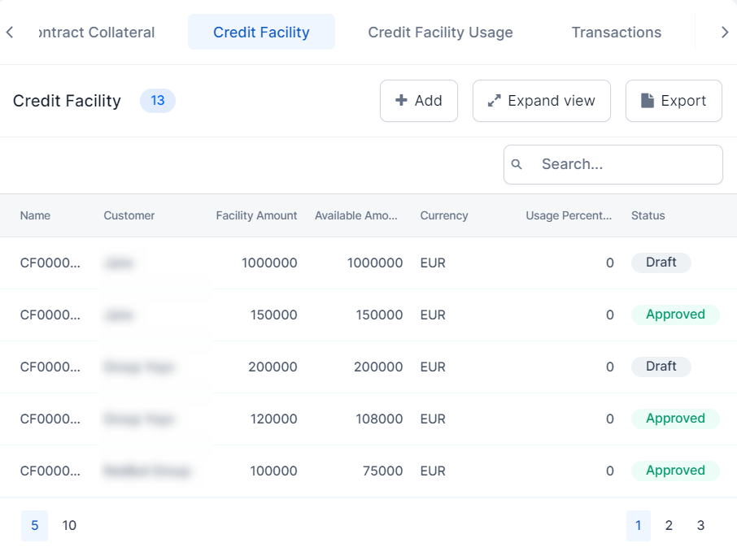The height and width of the screenshot is (560, 737).
Task: Click the plus icon on Add button
Action: [x=401, y=101]
